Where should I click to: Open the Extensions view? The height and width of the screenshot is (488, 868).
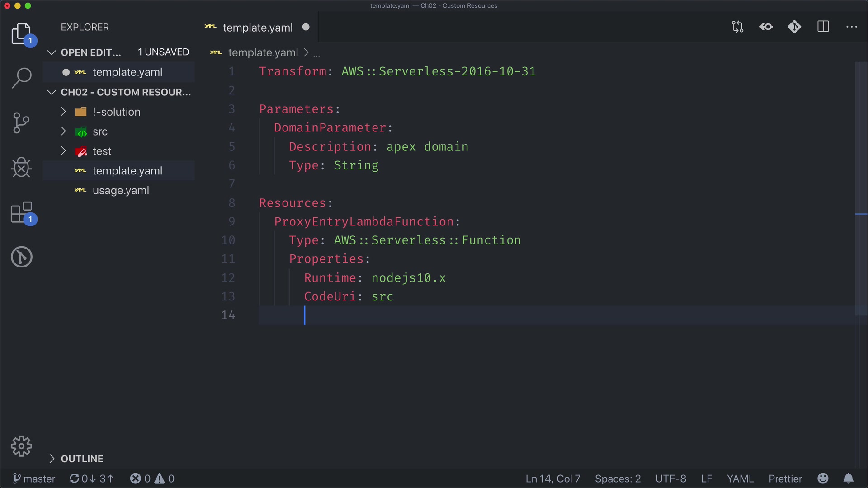21,212
